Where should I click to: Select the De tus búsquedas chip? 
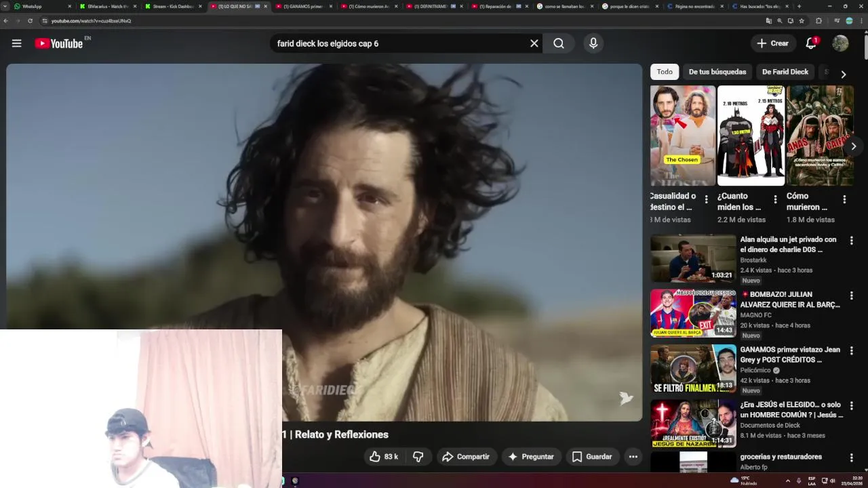pos(717,72)
